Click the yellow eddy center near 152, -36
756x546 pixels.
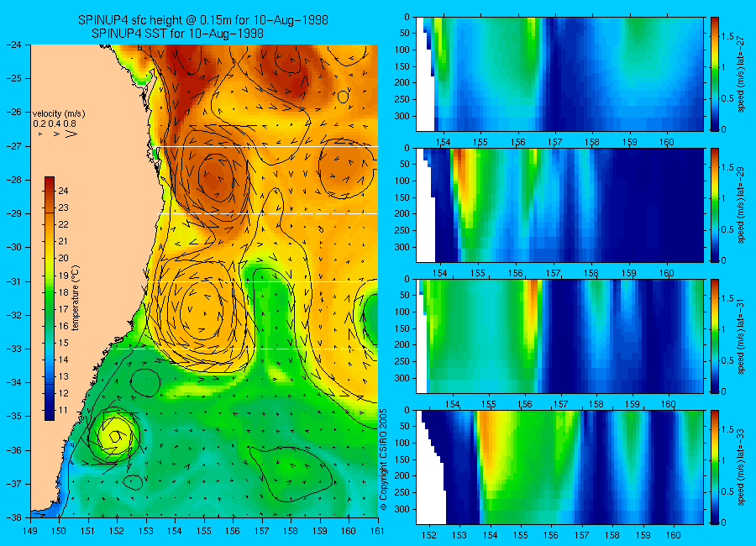[115, 436]
